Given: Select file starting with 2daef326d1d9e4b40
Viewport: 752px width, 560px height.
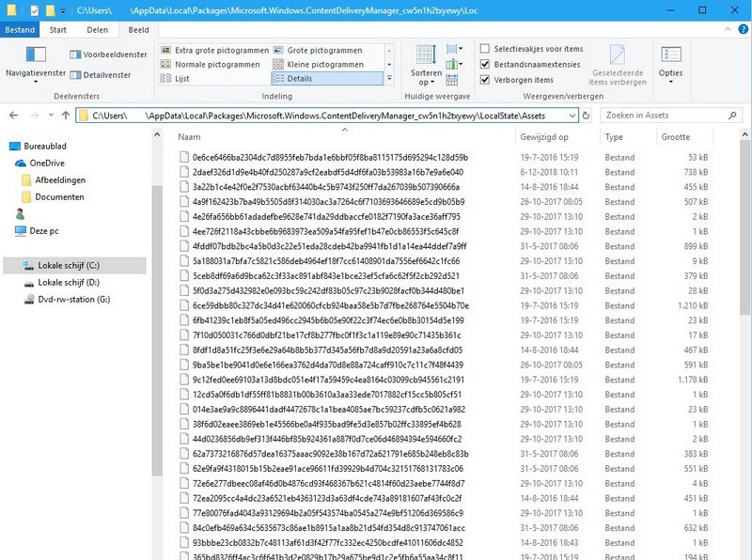Looking at the screenshot, I should click(327, 172).
